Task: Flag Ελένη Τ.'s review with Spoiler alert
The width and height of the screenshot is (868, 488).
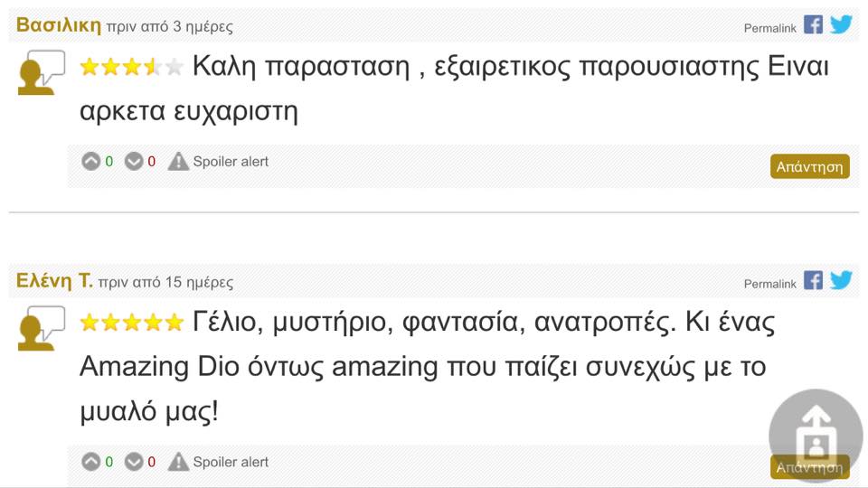Action: tap(218, 462)
